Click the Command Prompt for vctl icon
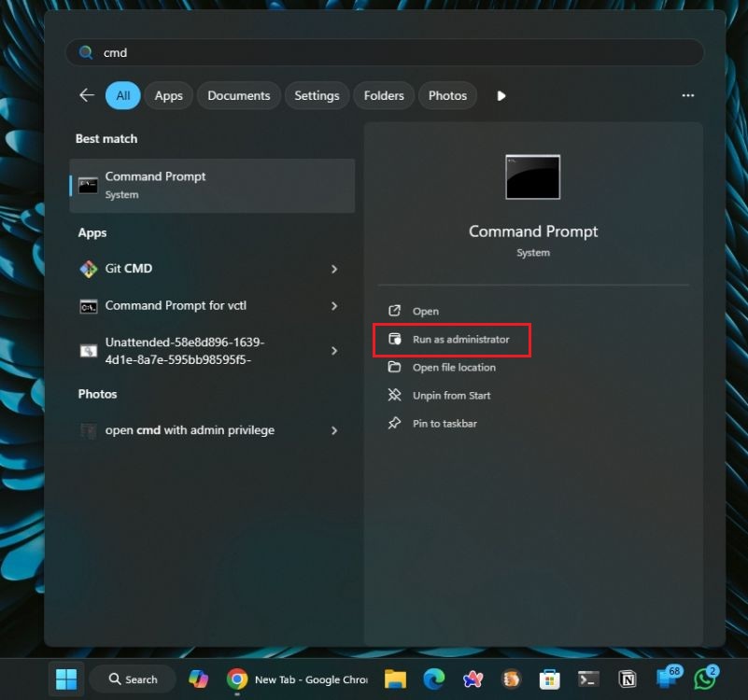The image size is (748, 700). [89, 306]
